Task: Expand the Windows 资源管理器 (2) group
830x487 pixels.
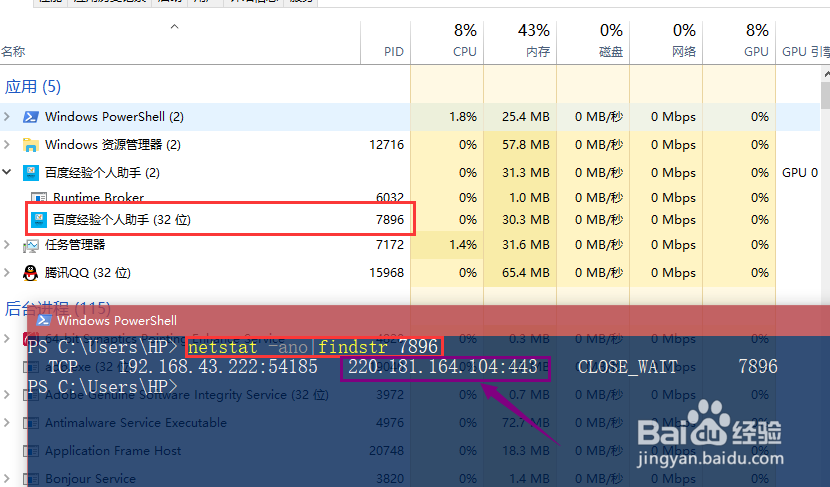Action: click(7, 145)
